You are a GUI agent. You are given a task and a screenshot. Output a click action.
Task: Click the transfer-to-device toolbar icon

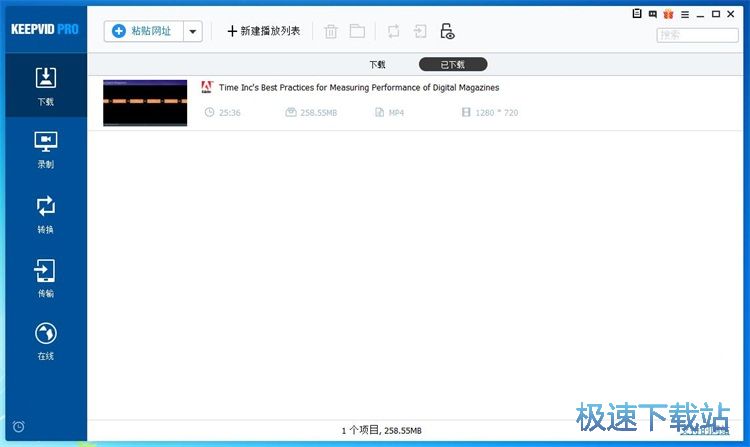[x=420, y=32]
